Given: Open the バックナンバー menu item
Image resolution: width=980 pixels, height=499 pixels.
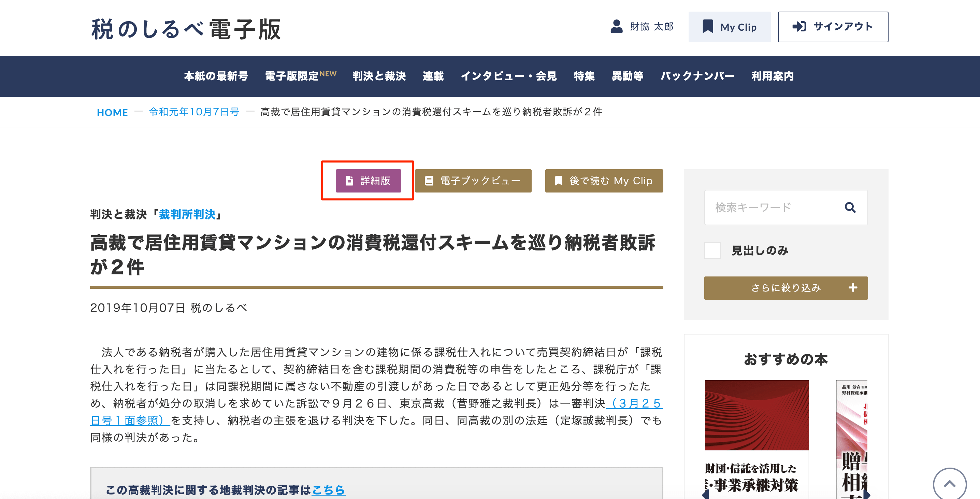Looking at the screenshot, I should pyautogui.click(x=697, y=76).
